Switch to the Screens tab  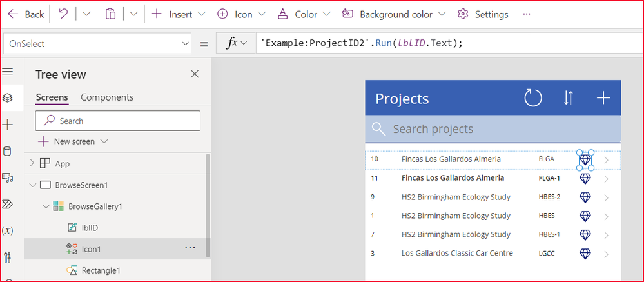pos(52,97)
